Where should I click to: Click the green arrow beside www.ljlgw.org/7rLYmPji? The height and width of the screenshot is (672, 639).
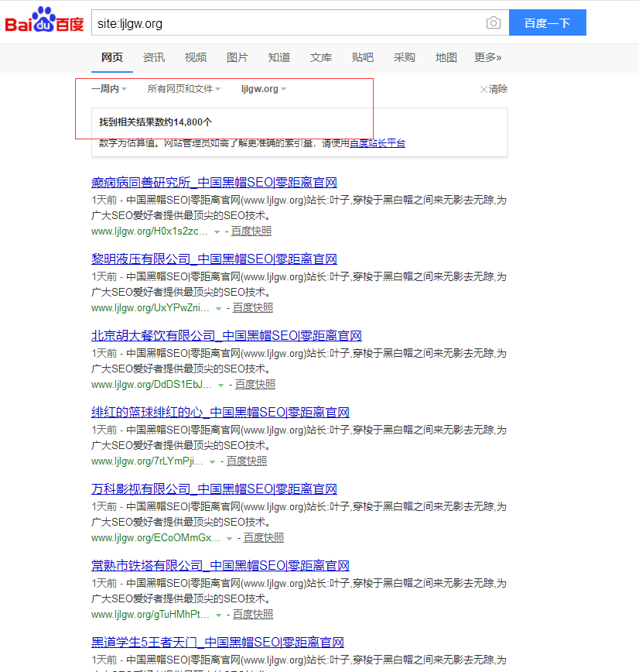[213, 461]
